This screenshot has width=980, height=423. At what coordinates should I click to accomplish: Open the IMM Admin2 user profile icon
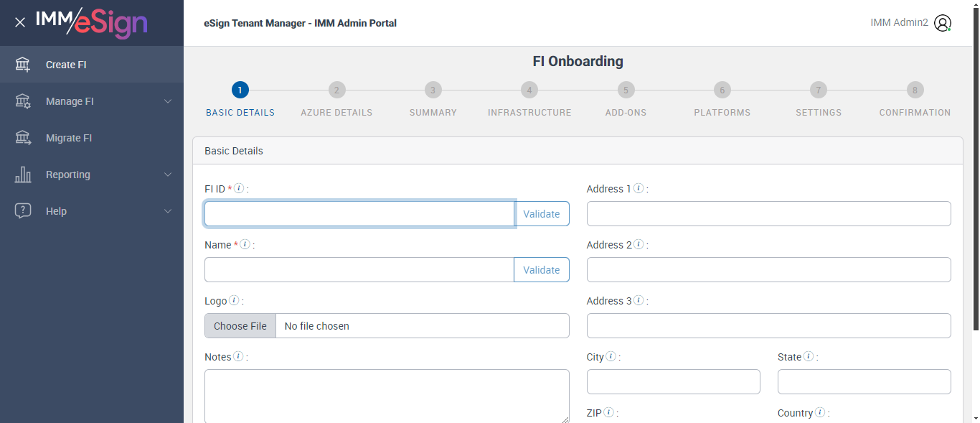coord(943,23)
